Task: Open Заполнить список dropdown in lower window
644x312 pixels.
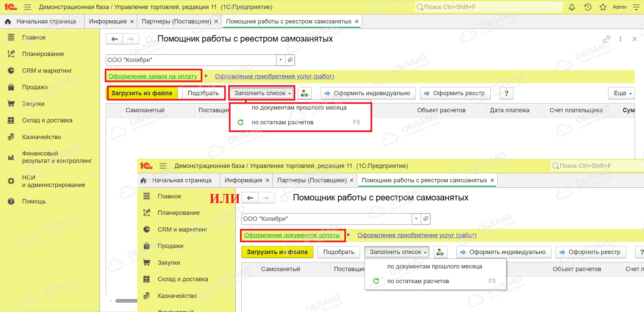Action: point(397,252)
